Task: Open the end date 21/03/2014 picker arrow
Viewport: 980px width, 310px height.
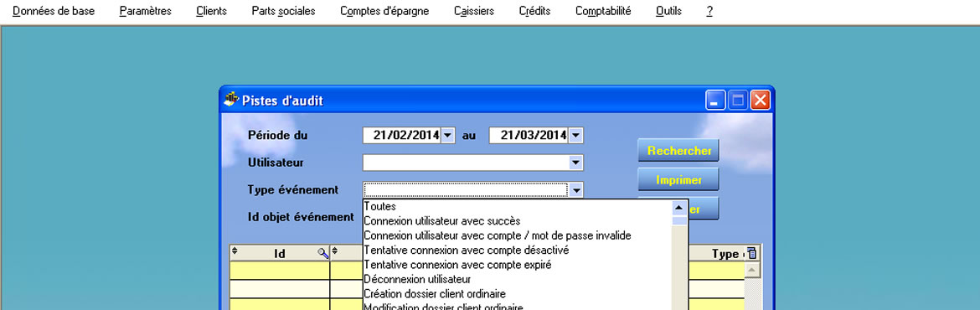Action: coord(575,135)
